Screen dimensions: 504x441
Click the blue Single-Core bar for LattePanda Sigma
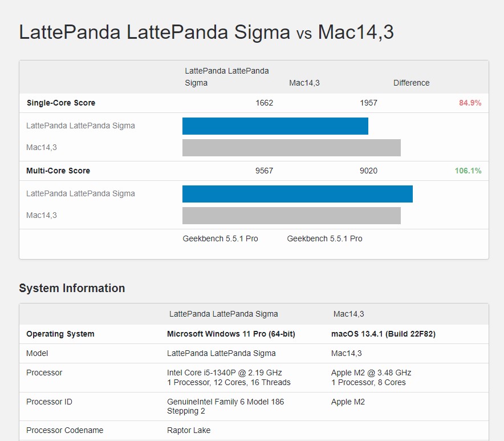pos(275,126)
